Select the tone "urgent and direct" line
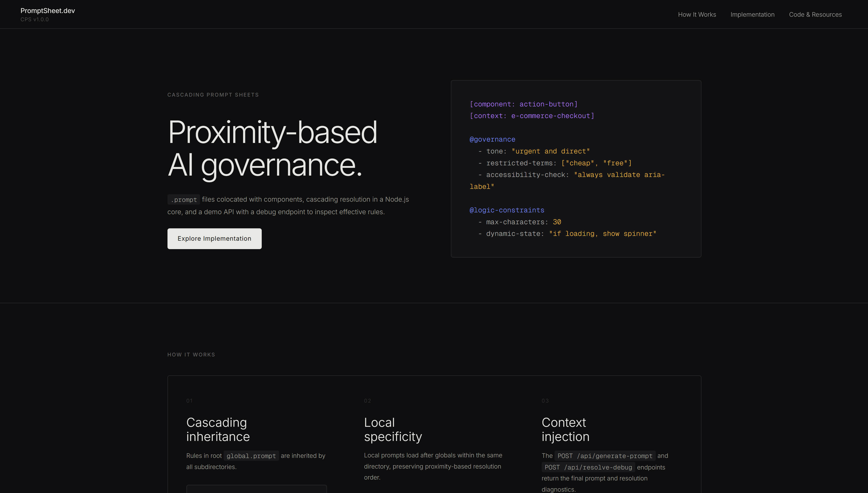Viewport: 868px width, 493px height. pyautogui.click(x=534, y=151)
